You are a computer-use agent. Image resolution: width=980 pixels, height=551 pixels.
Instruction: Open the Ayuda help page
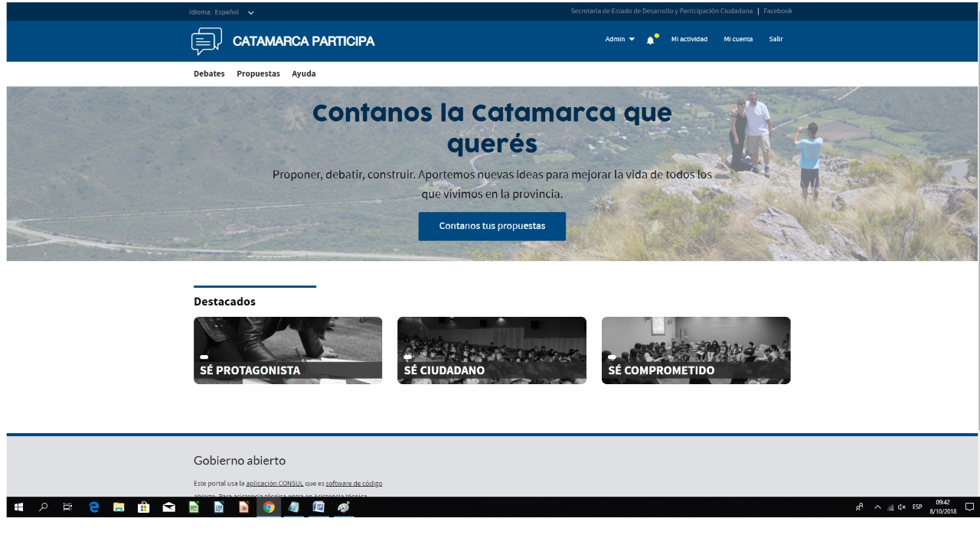[x=303, y=74]
